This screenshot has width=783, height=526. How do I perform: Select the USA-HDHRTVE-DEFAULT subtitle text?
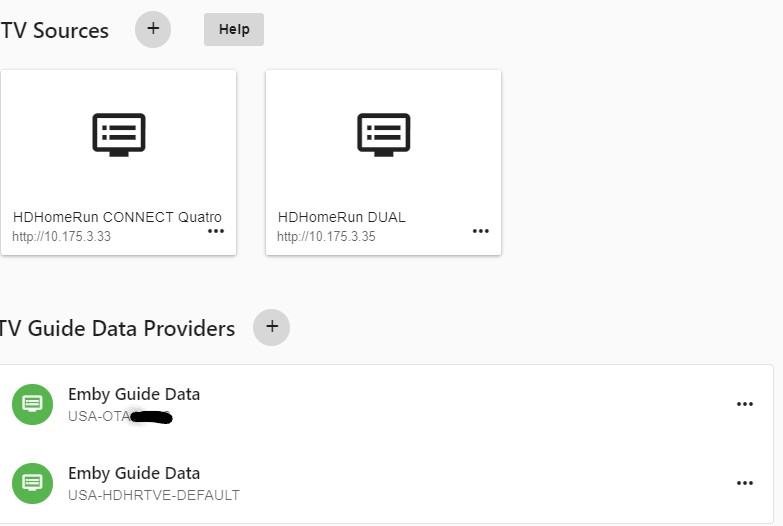pos(154,495)
